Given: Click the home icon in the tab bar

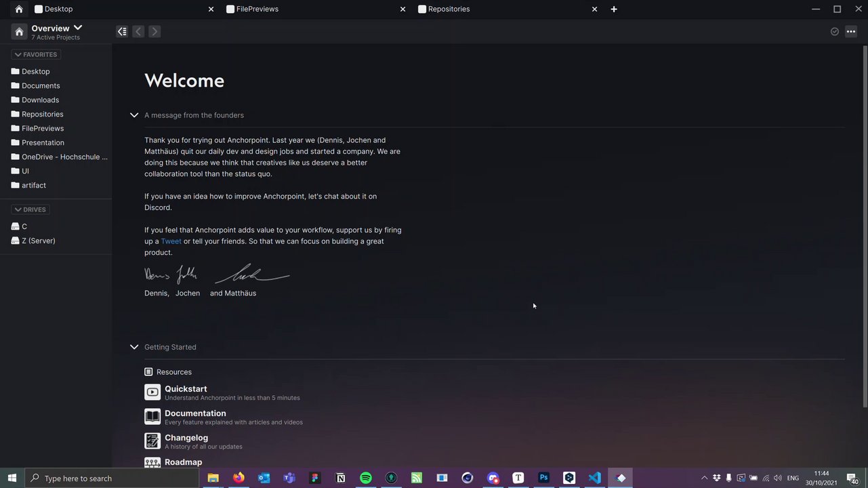Looking at the screenshot, I should pos(19,9).
